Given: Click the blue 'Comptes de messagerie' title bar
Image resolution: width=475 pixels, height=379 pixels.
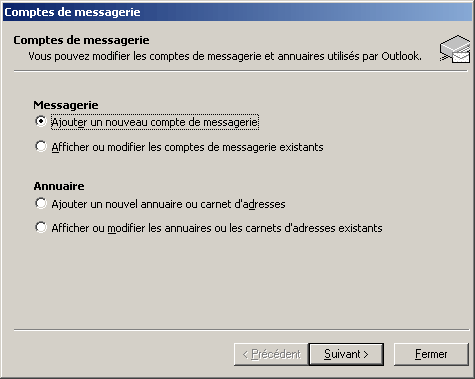Looking at the screenshot, I should (x=237, y=12).
